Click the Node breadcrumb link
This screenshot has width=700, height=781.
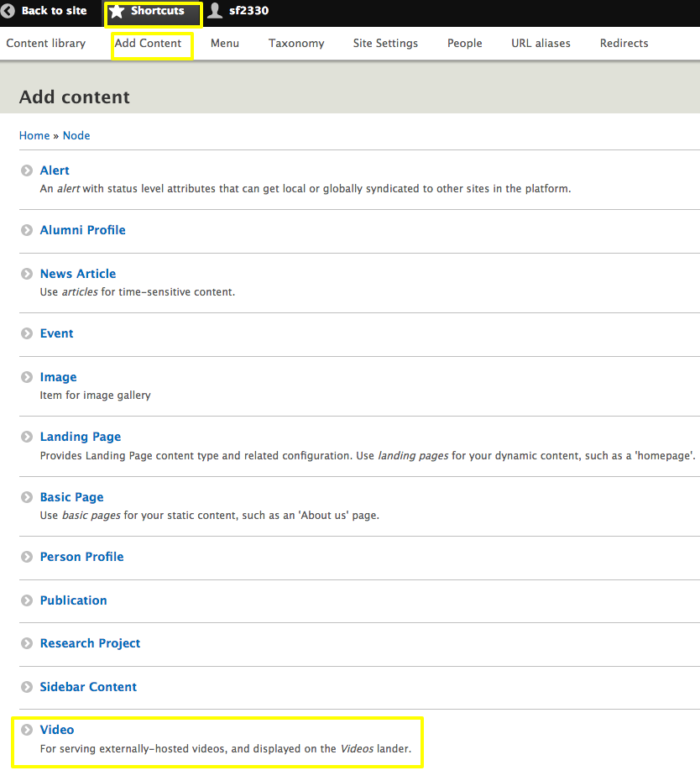pyautogui.click(x=76, y=135)
